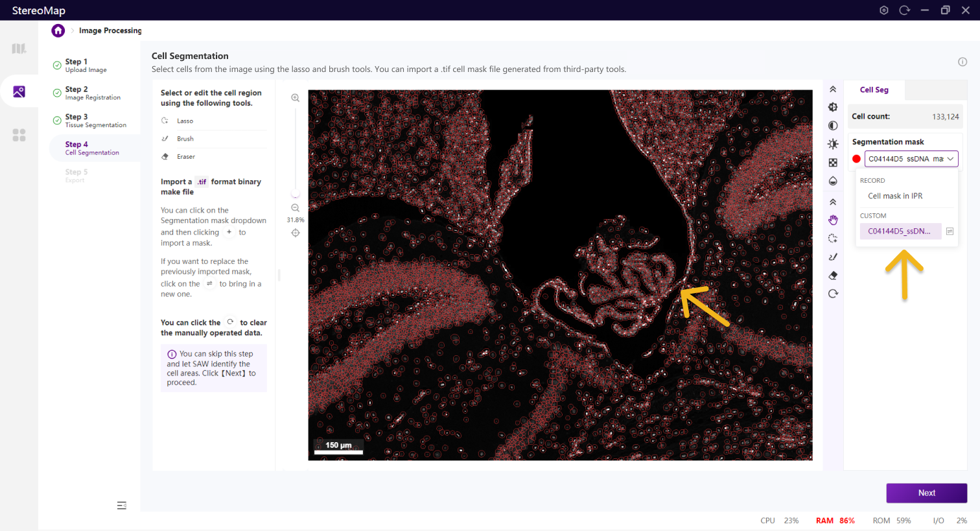Open the image processing sidebar icon

(x=19, y=91)
